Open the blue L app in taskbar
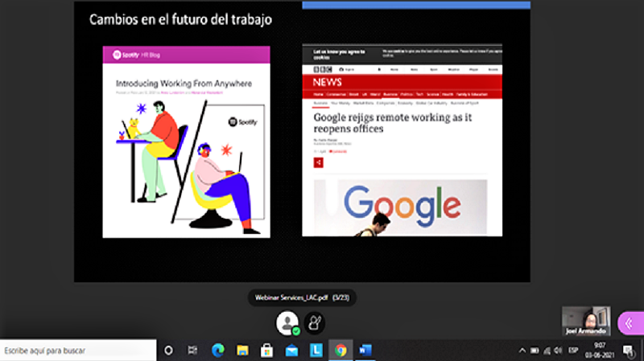This screenshot has height=361, width=644. (316, 351)
